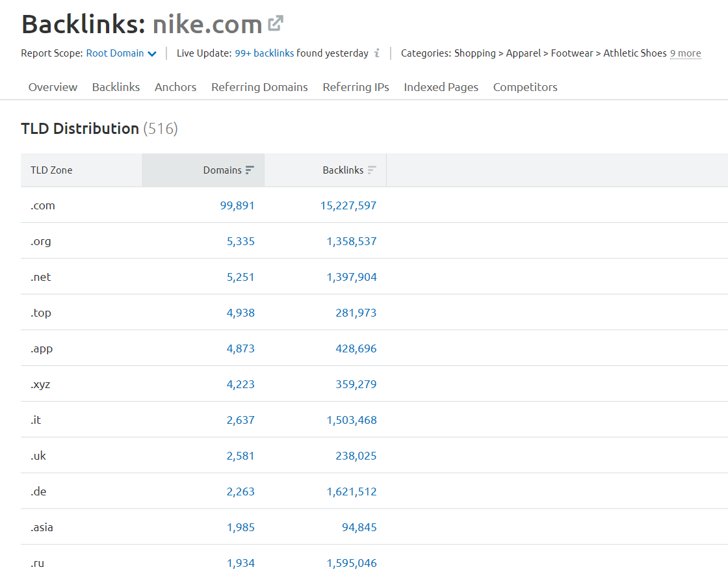Sort table by the Backlinks sort icon
728x576 pixels.
coord(371,170)
